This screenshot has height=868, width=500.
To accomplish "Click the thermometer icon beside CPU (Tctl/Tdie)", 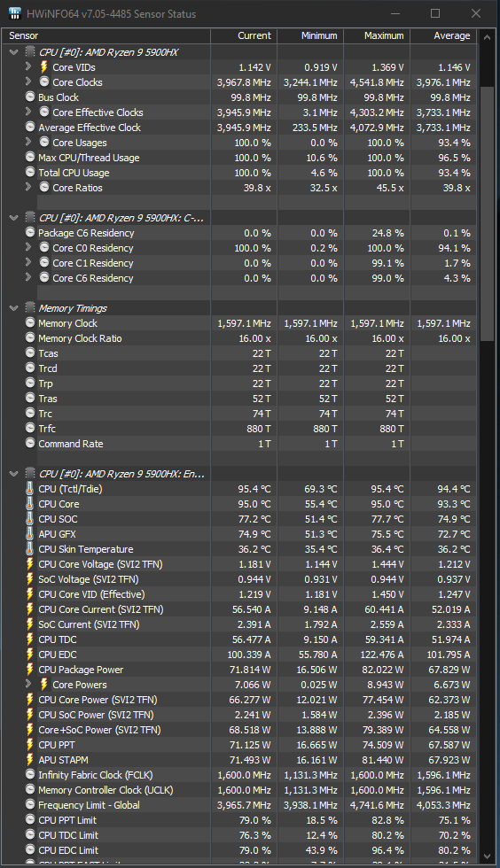I will 30,488.
